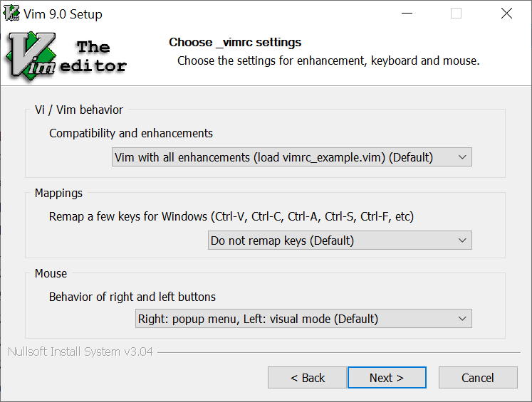Click the Vim icon in title bar
532x402 pixels.
click(11, 14)
